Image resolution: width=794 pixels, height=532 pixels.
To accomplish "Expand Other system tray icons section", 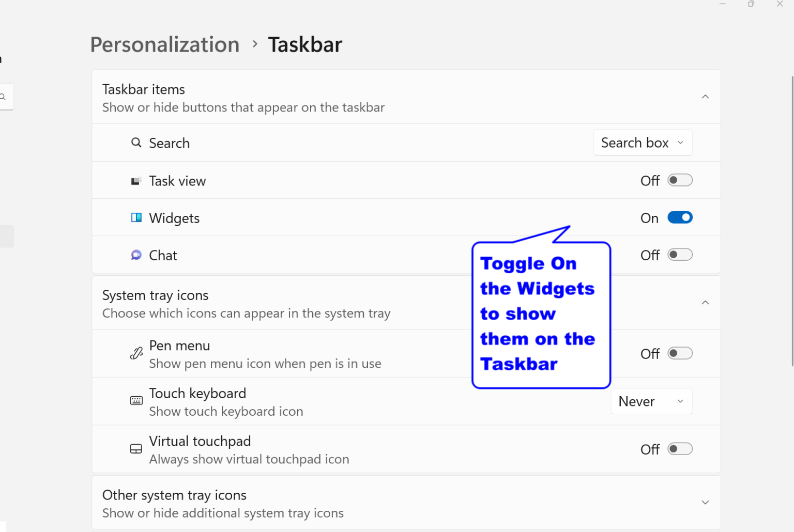I will click(705, 502).
